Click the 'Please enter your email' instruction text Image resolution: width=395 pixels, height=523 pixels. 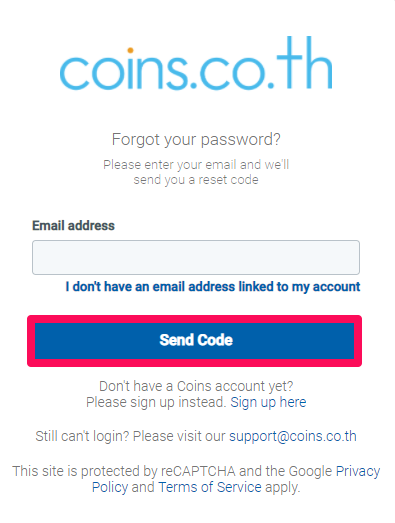[196, 164]
